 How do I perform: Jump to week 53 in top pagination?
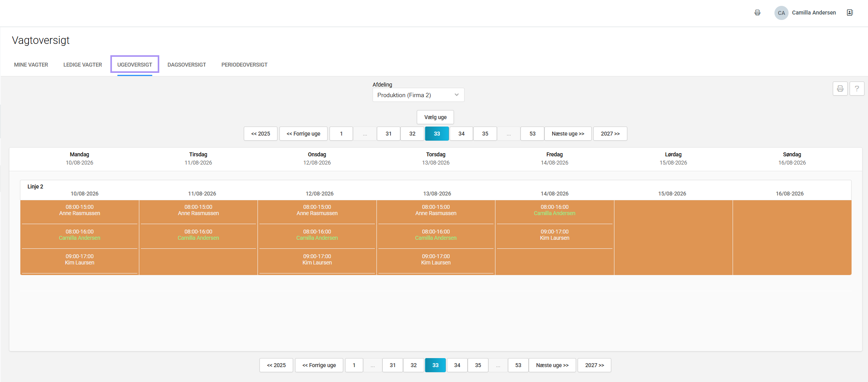click(532, 134)
